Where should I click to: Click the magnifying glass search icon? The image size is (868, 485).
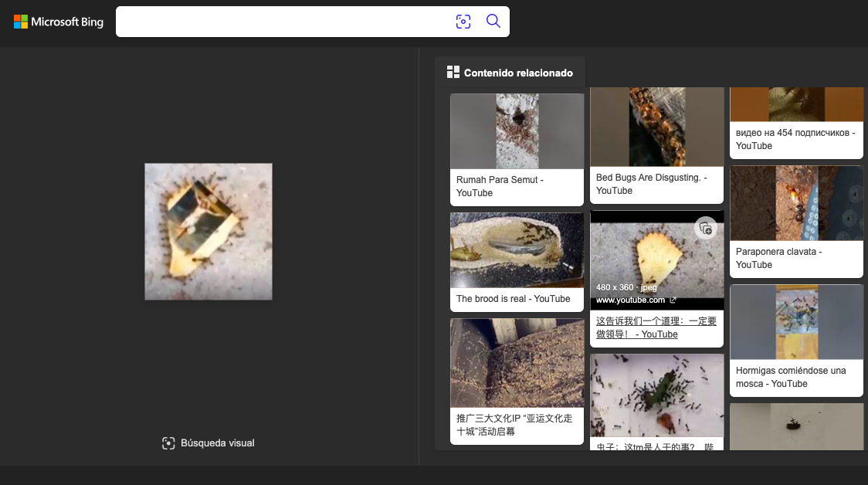tap(493, 21)
